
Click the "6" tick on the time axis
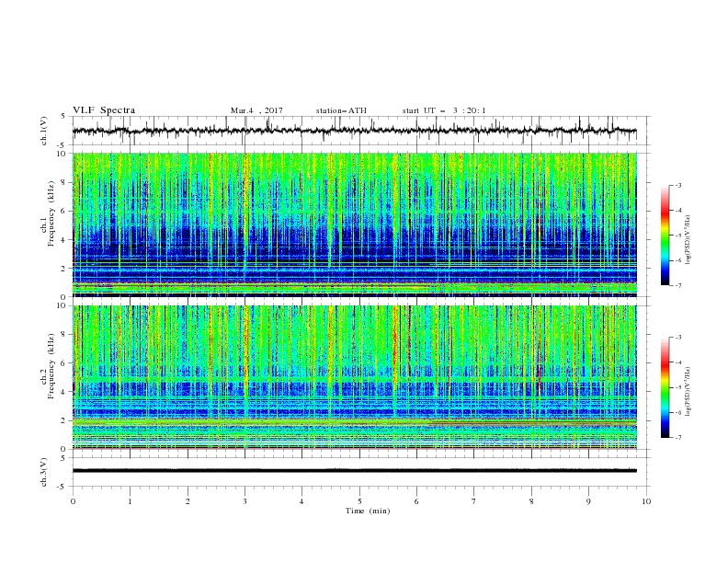tap(416, 501)
